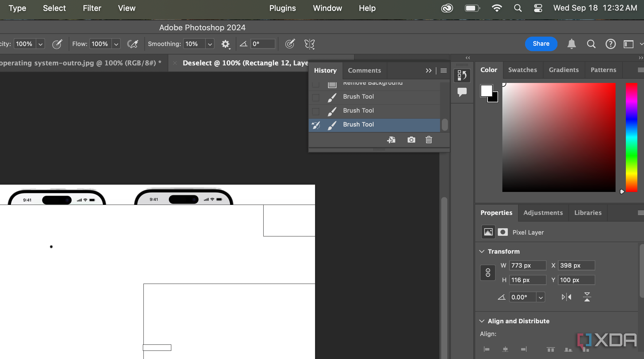Toggle the linked proportions lock icon
The image size is (644, 359).
pyautogui.click(x=488, y=273)
